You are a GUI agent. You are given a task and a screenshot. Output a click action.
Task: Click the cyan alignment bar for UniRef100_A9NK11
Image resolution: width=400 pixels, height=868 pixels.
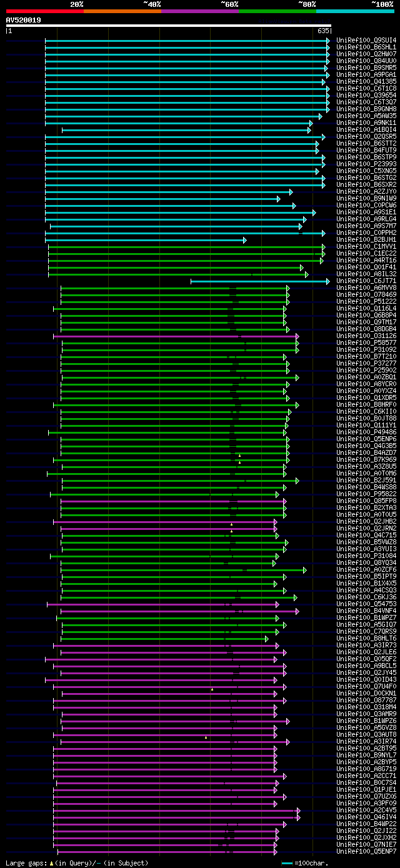tap(178, 123)
